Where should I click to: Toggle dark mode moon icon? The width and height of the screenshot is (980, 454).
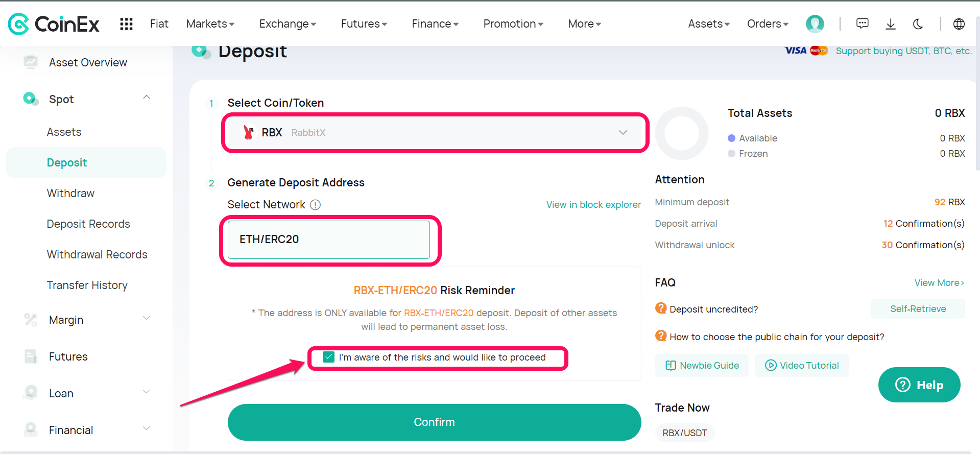click(x=918, y=24)
